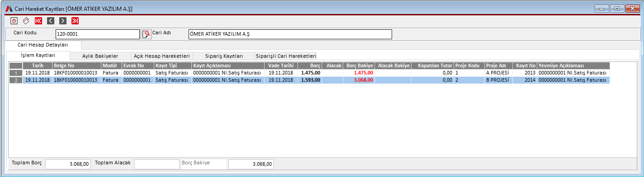644x177 pixels.
Task: Click the 1.475,00 Borç cell
Action: (x=310, y=73)
